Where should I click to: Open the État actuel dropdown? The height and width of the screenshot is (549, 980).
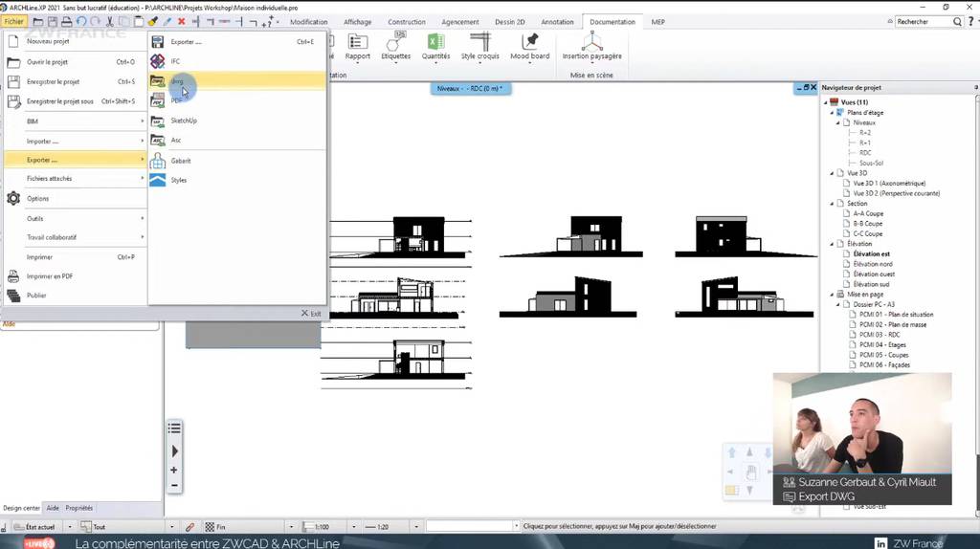click(x=69, y=527)
